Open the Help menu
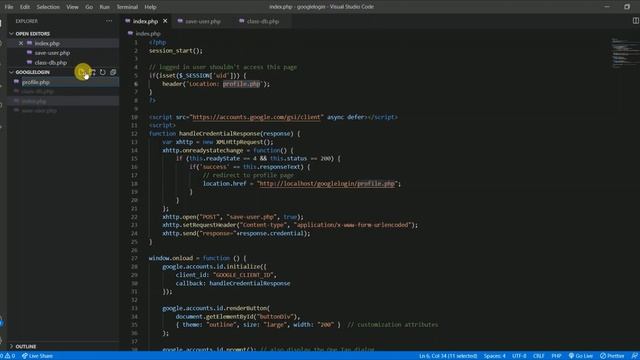Image resolution: width=640 pixels, height=360 pixels. [x=150, y=7]
